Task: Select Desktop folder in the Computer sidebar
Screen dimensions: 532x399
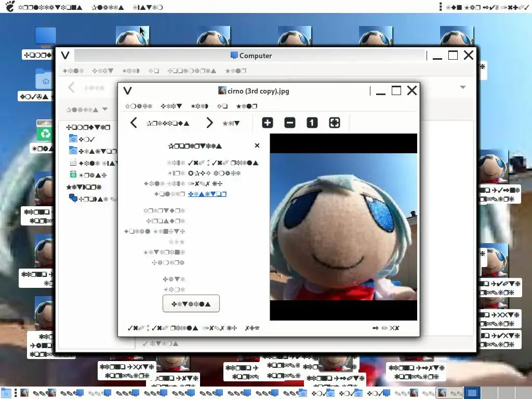Action: click(93, 151)
